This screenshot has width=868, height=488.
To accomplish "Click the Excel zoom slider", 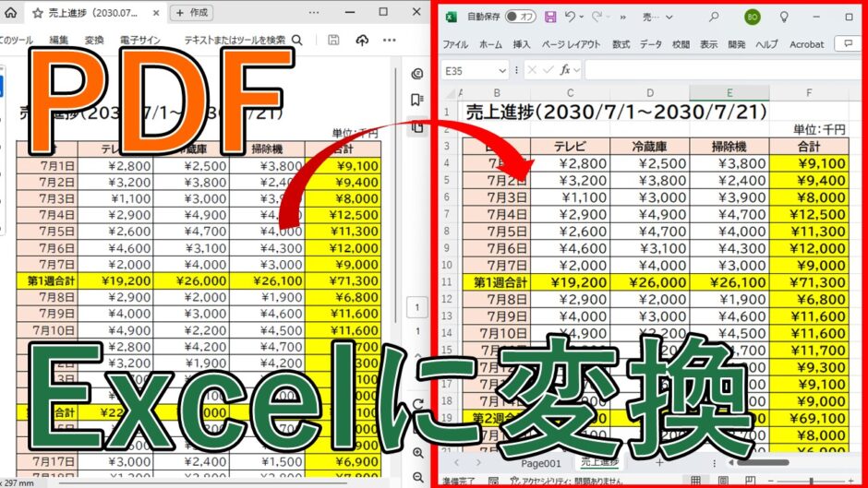I will 812,481.
